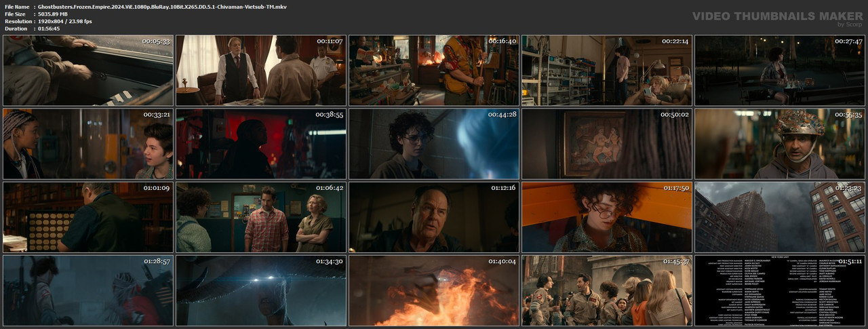Select the thumbnail at 01:17:50

(x=607, y=217)
